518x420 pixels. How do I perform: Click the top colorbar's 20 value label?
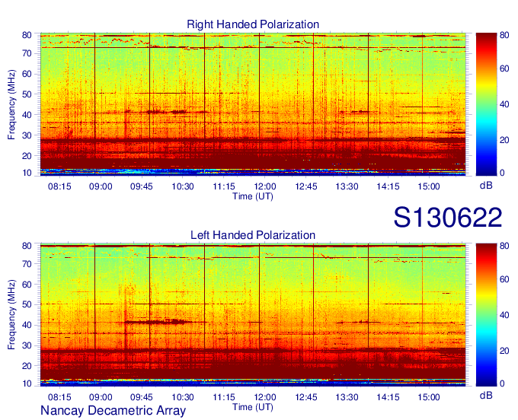pos(504,140)
